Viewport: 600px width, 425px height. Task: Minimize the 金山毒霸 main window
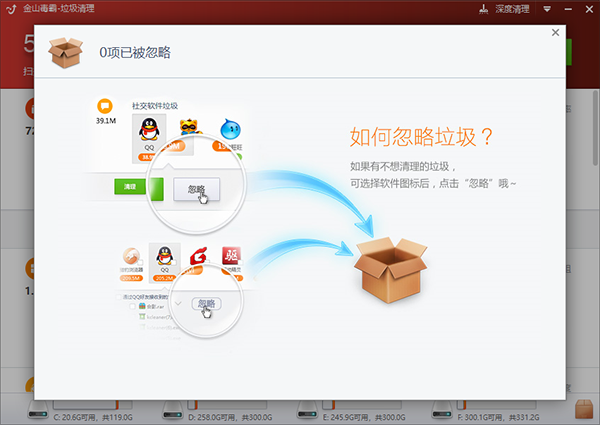click(568, 9)
